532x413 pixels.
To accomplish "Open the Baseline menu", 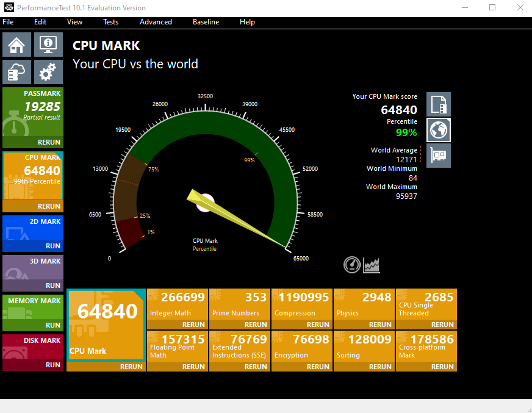I will (206, 22).
